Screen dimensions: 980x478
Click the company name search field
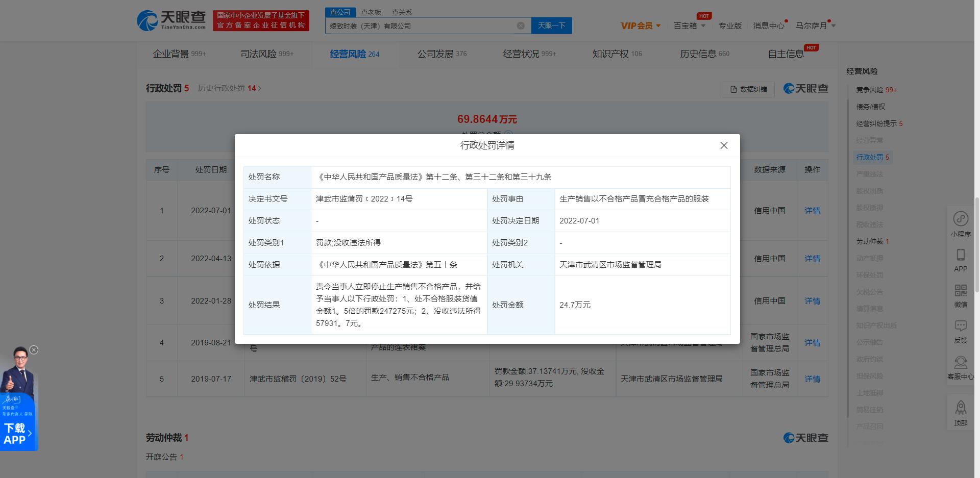click(419, 26)
